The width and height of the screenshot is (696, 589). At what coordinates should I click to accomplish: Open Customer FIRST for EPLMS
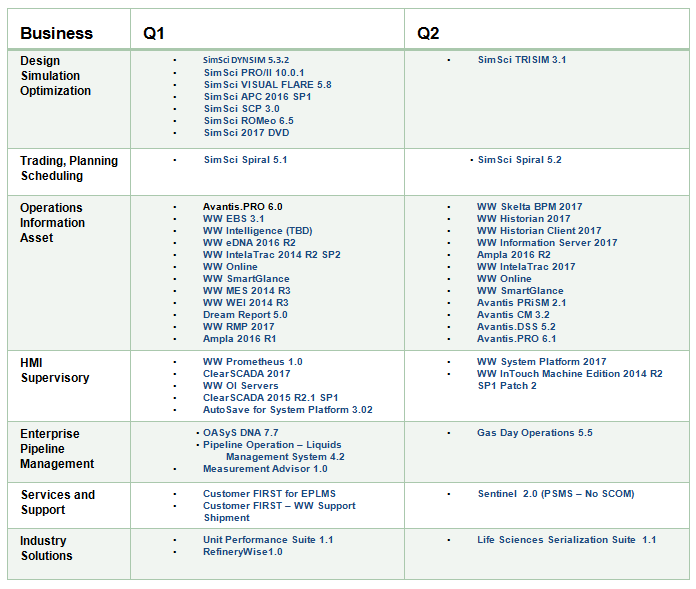click(269, 493)
